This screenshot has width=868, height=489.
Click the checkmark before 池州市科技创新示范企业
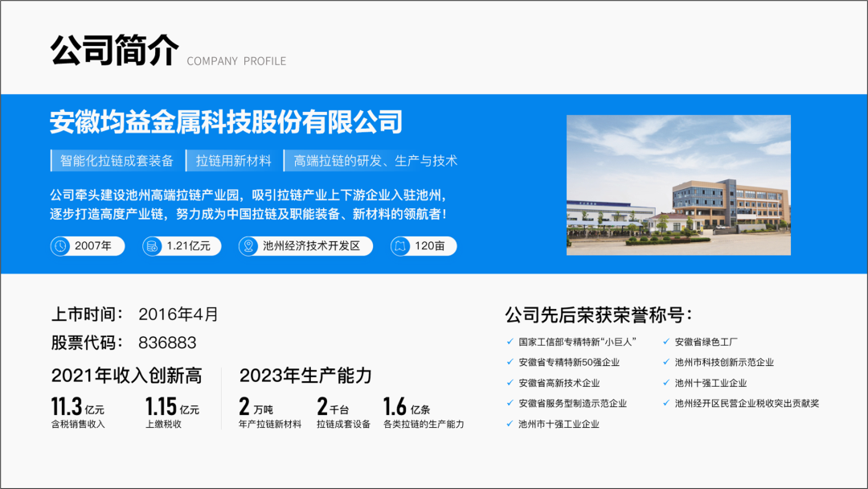(666, 362)
